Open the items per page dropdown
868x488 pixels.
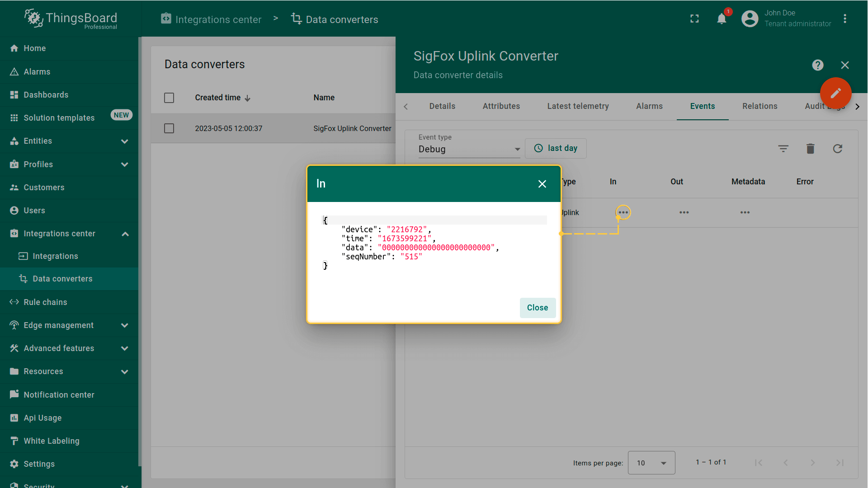[651, 463]
